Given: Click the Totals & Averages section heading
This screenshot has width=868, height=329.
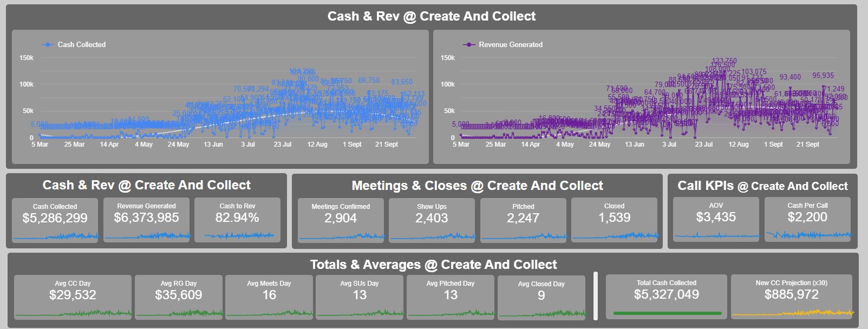Looking at the screenshot, I should [x=433, y=265].
